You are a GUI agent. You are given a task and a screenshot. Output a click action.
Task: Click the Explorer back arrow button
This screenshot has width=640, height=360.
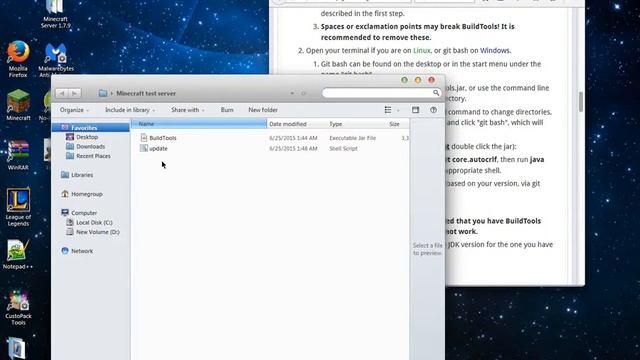[x=62, y=93]
